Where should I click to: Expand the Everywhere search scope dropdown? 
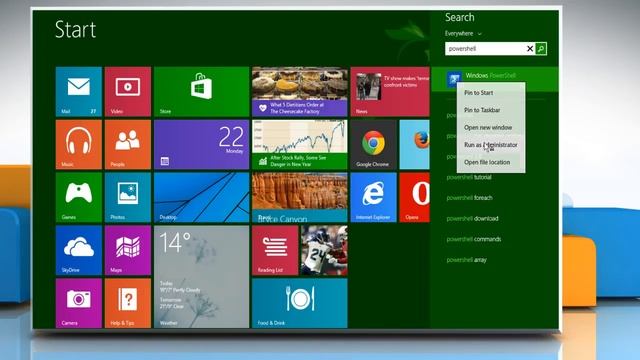pyautogui.click(x=463, y=33)
